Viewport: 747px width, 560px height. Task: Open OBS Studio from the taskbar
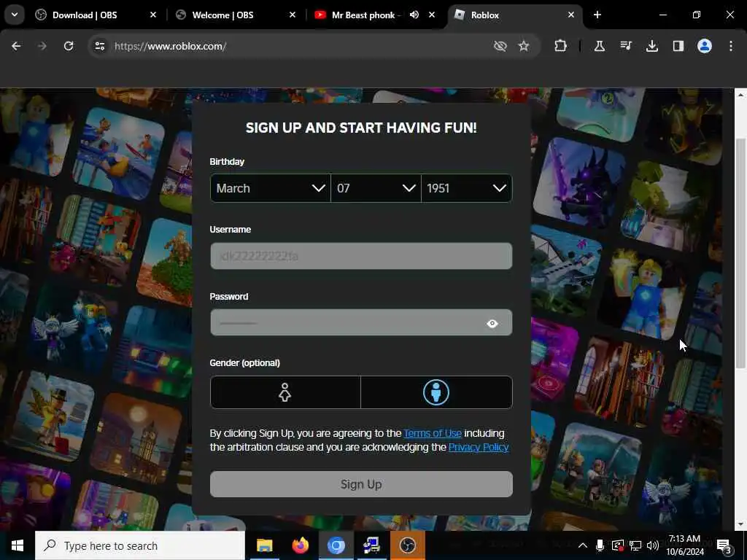click(407, 545)
